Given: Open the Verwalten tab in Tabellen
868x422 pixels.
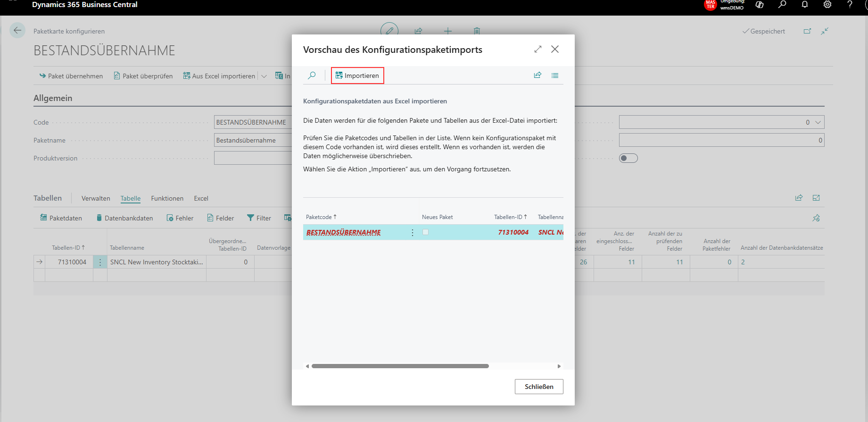Looking at the screenshot, I should click(96, 198).
